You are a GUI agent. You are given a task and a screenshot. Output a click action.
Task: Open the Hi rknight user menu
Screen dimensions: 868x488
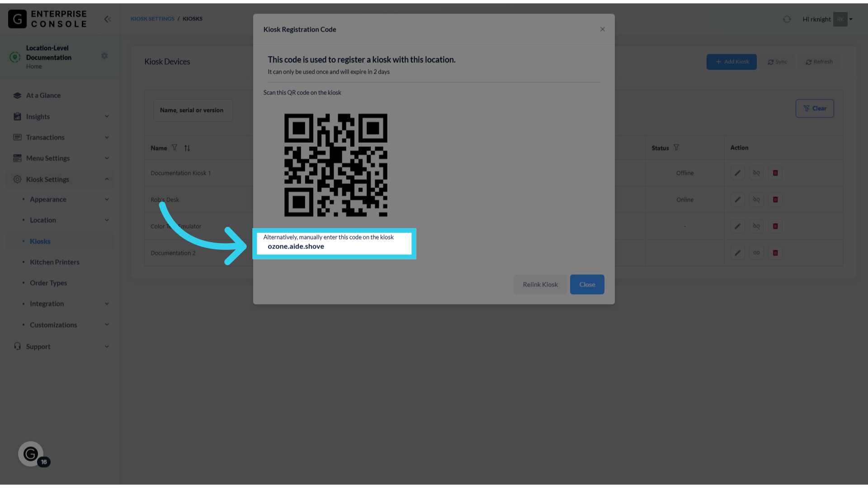pos(827,19)
